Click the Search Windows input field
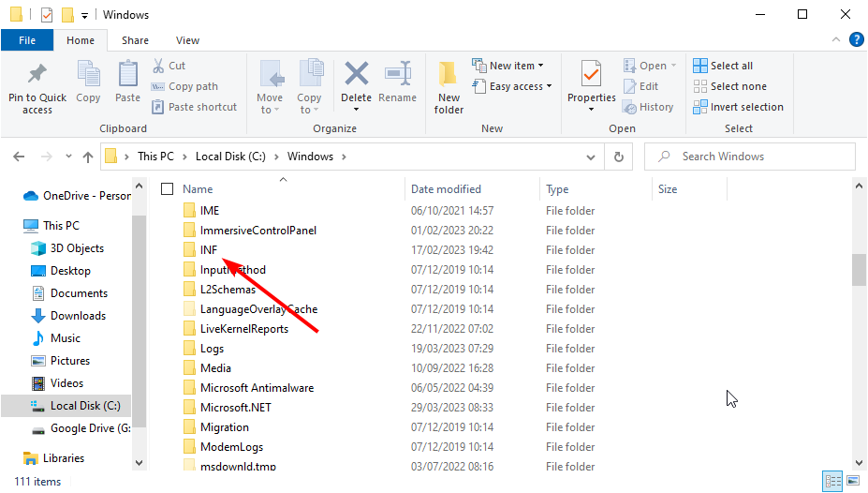The image size is (868, 493). coord(750,157)
